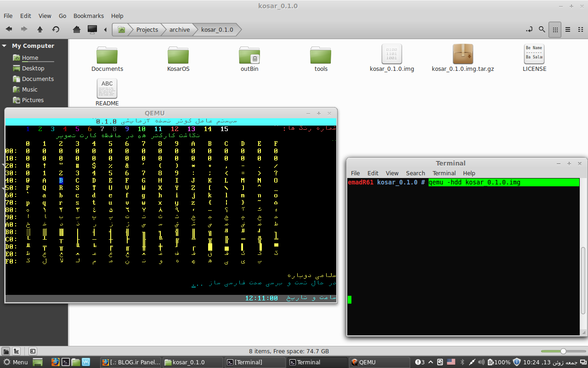Image resolution: width=588 pixels, height=368 pixels.
Task: Switch to icon view mode
Action: (x=555, y=29)
